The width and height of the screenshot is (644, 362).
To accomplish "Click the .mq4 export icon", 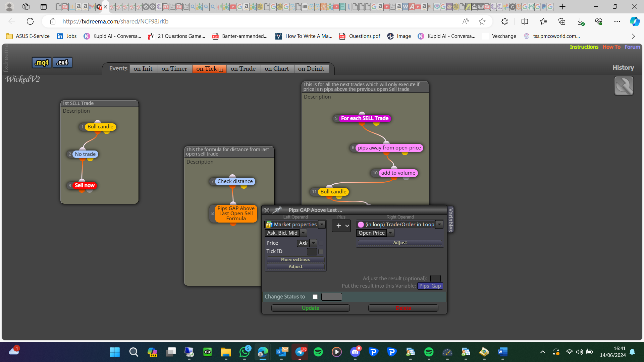I will pyautogui.click(x=42, y=62).
